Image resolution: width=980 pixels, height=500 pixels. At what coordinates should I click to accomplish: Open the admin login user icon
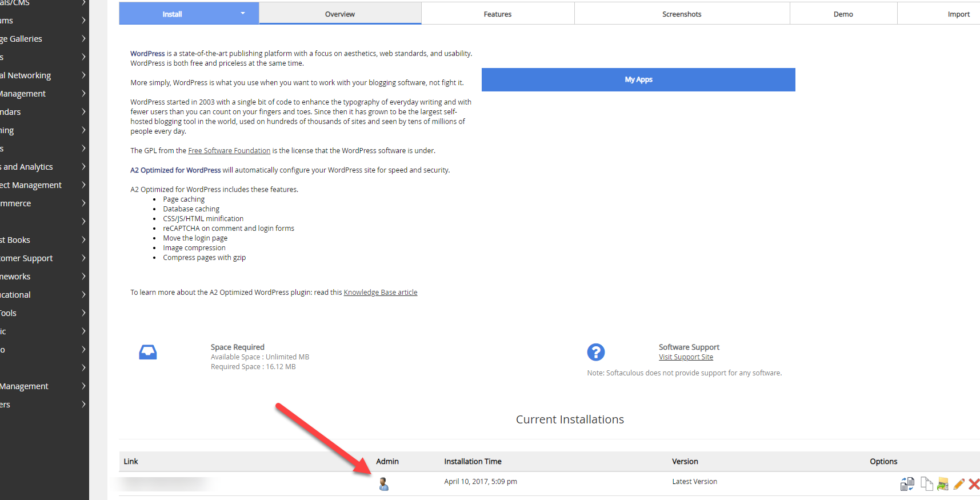[383, 484]
